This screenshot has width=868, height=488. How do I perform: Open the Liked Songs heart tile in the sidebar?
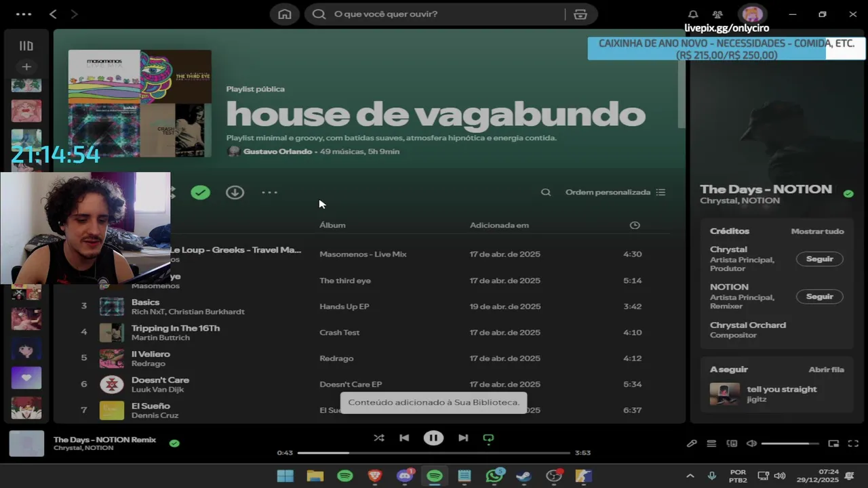pos(26,378)
